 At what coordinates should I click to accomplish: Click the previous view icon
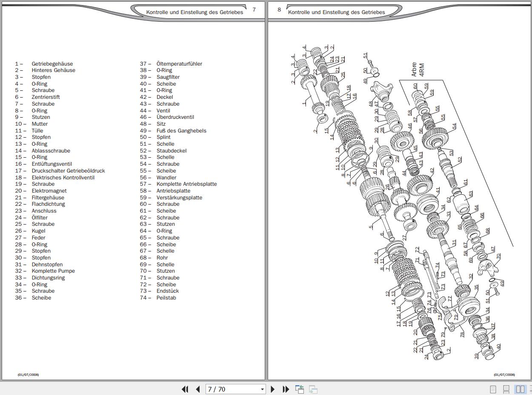pos(300,389)
